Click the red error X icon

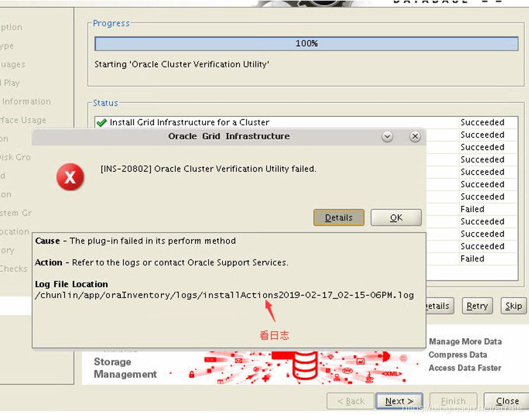pos(70,177)
